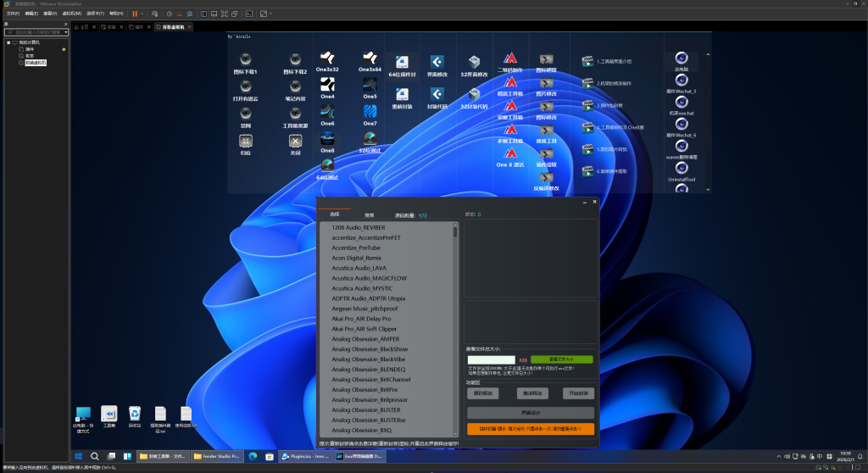Open the waves删除清理 tool icon
The width and height of the screenshot is (868, 473).
point(682,146)
